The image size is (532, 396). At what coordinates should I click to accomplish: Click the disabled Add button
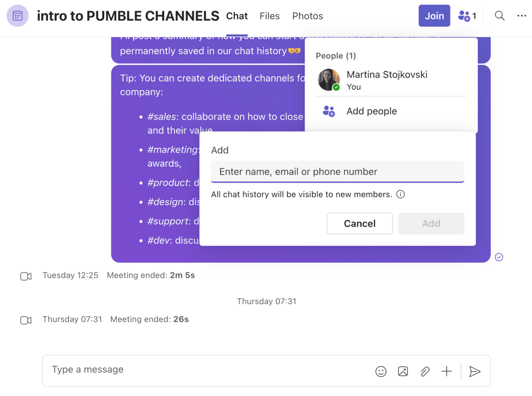[431, 223]
